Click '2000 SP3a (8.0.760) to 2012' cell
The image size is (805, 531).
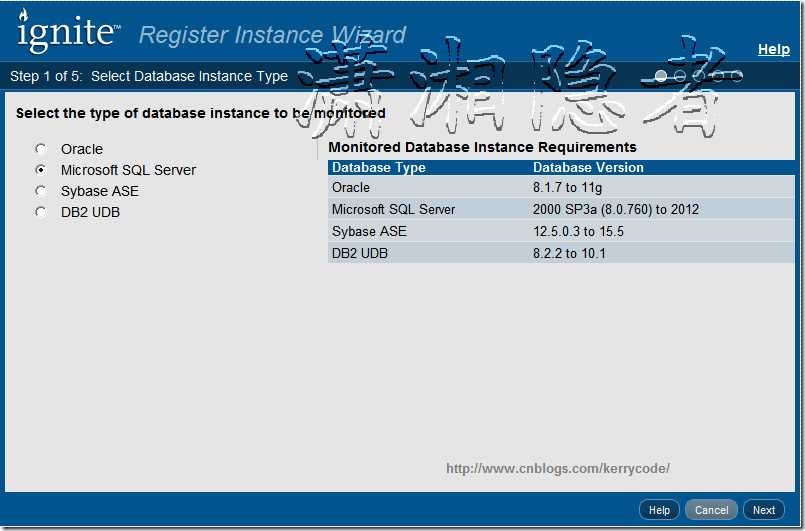click(x=616, y=210)
